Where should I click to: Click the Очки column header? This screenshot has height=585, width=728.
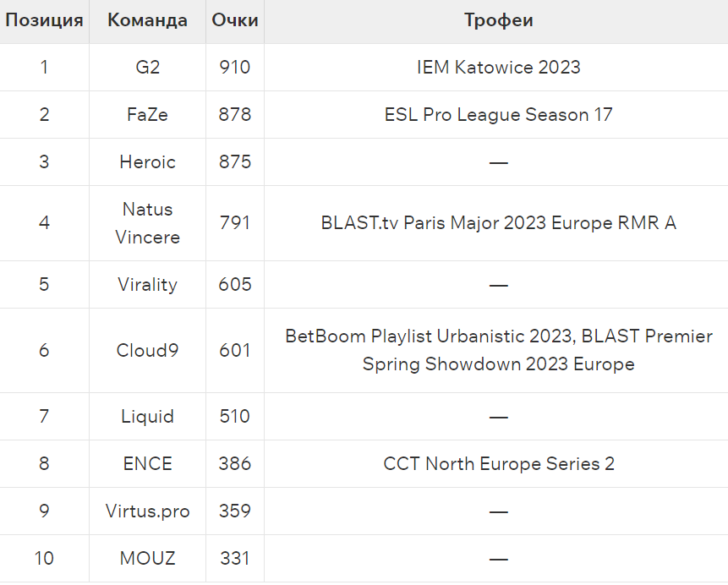235,20
